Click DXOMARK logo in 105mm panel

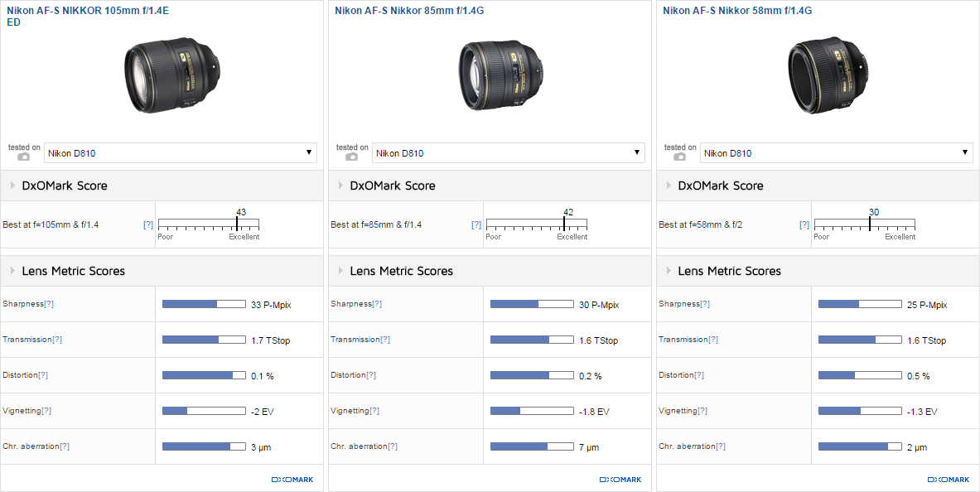(292, 480)
